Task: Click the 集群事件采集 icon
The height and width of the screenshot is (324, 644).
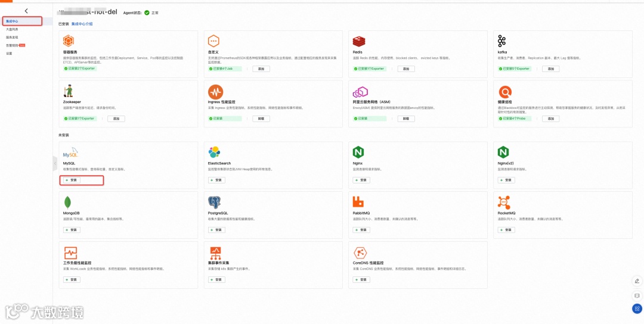Action: click(215, 253)
